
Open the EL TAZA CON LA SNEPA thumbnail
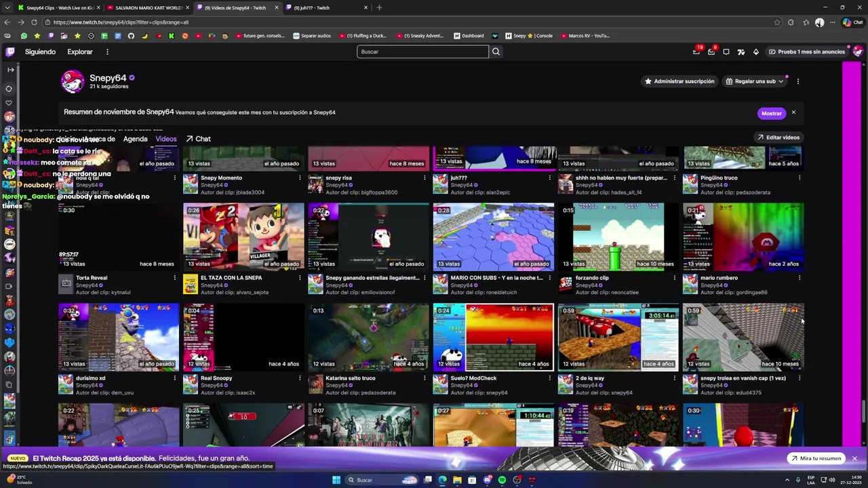(x=243, y=237)
